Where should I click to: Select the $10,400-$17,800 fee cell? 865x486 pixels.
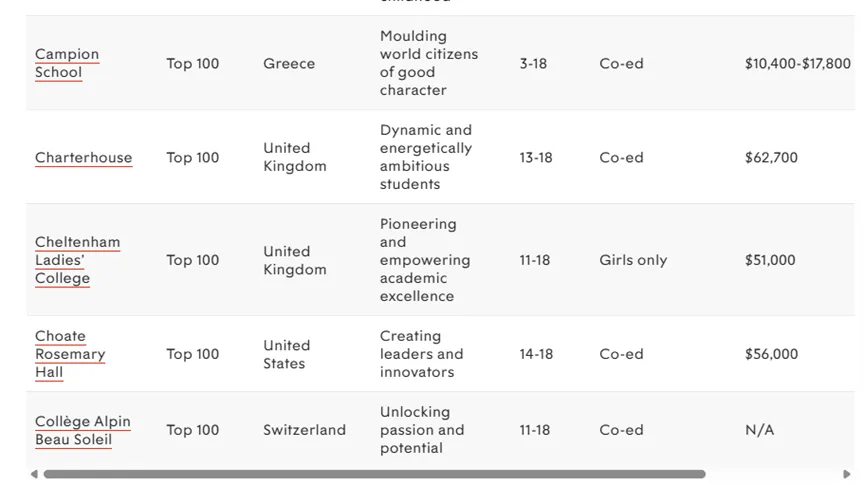[797, 64]
